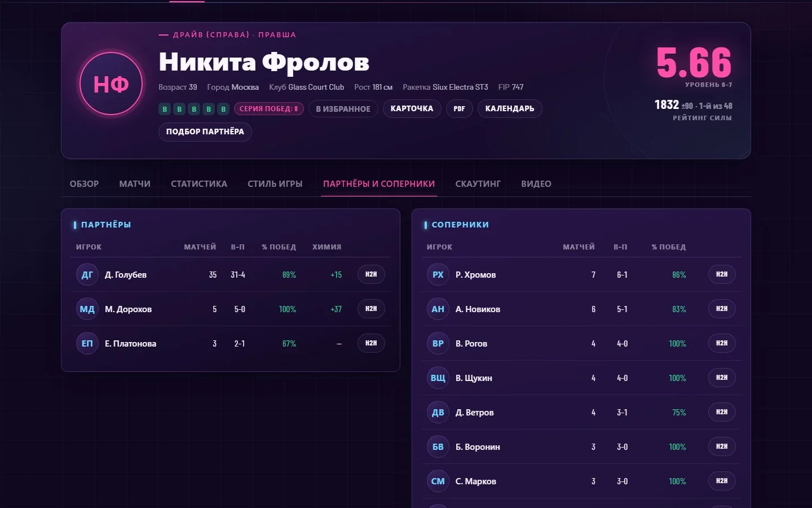This screenshot has height=508, width=812.
Task: Click the 86% win rate of Р. Хромов
Action: pyautogui.click(x=679, y=275)
